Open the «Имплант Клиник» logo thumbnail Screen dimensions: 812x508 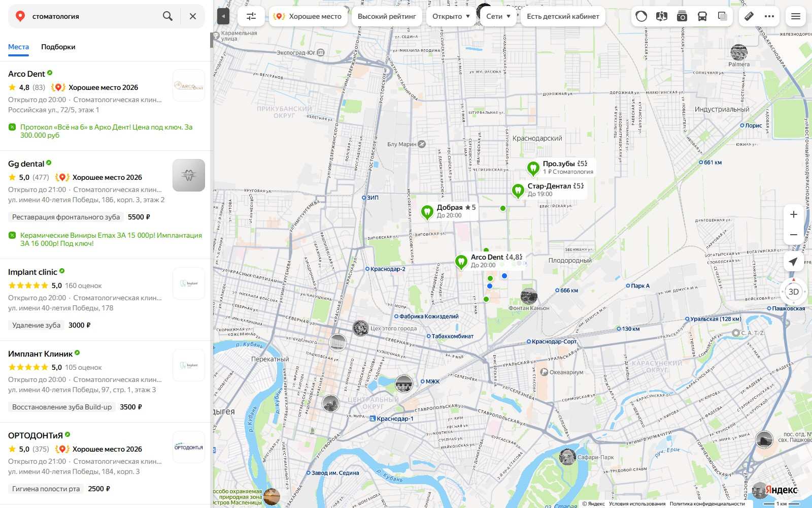pyautogui.click(x=189, y=365)
